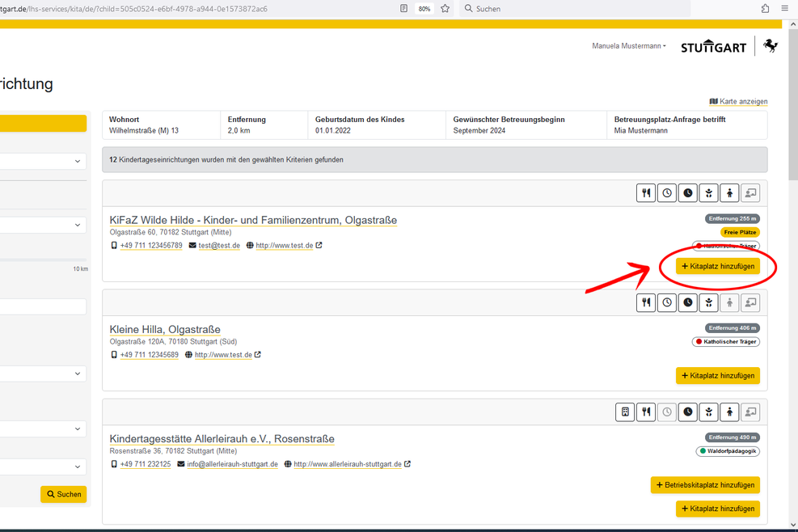This screenshot has width=798, height=532.
Task: Click the meal icon for KiFaZ Wilde Hilde
Action: point(646,193)
